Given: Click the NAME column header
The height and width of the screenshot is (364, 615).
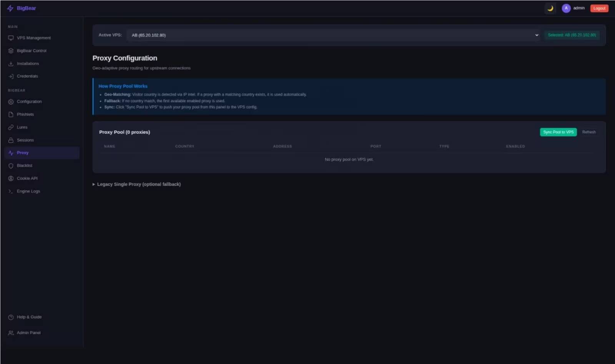Looking at the screenshot, I should click(x=110, y=146).
